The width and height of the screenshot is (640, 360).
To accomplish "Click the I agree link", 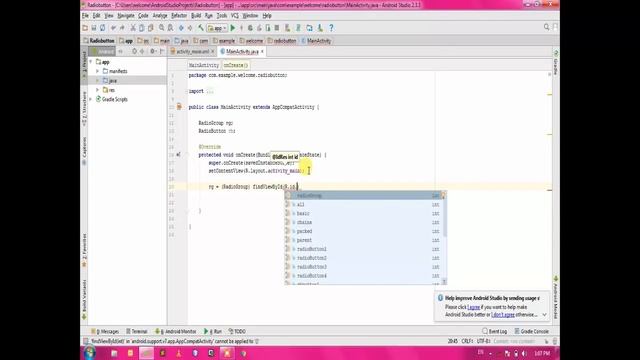I will 473,307.
